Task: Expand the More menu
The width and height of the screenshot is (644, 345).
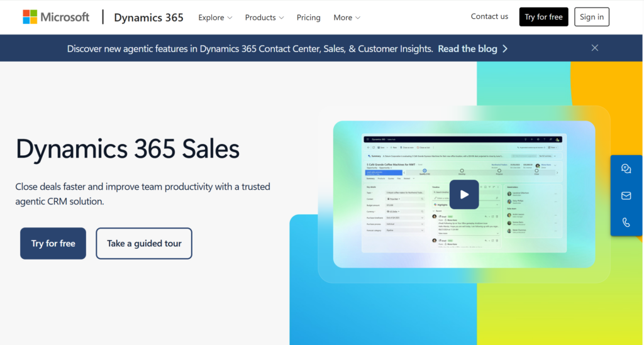Action: (347, 18)
